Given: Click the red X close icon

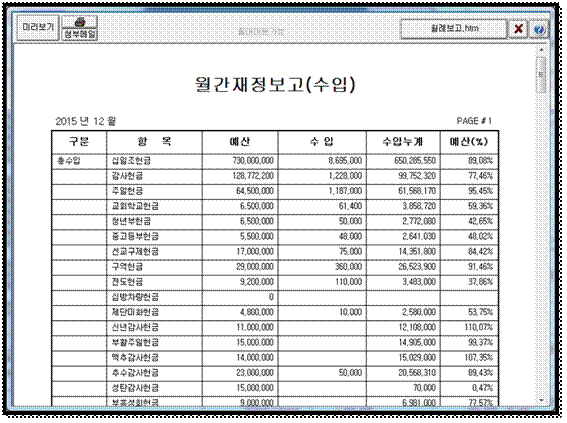Looking at the screenshot, I should (x=518, y=29).
